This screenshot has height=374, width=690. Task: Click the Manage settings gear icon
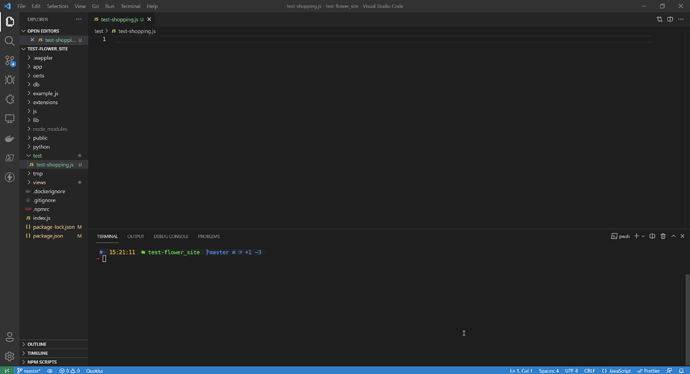9,356
